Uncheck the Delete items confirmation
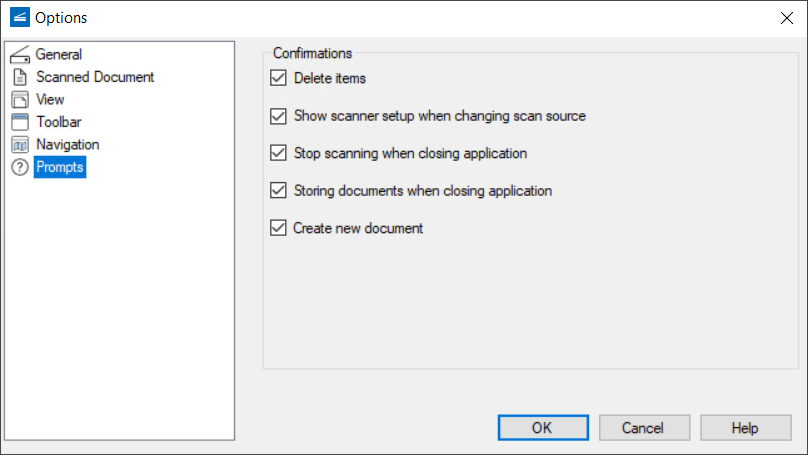Viewport: 808px width, 455px height. 278,78
